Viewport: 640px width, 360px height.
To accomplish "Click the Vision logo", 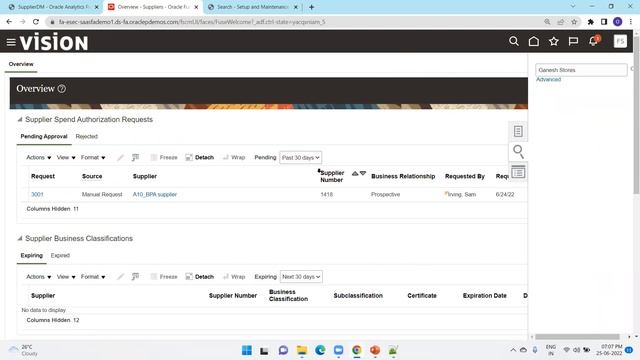I will tap(54, 42).
